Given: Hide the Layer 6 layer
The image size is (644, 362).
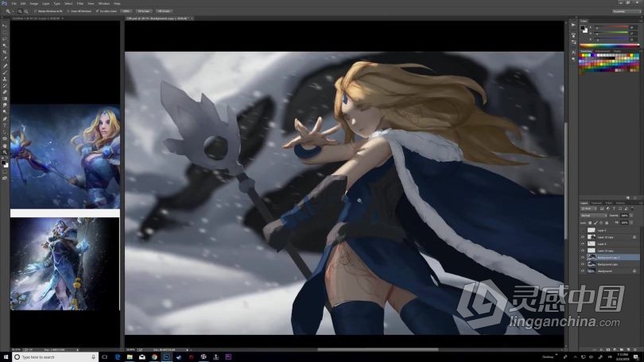Looking at the screenshot, I should pos(583,244).
